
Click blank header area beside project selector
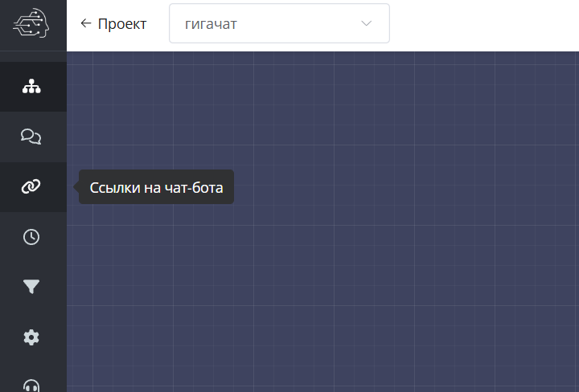pos(482,24)
